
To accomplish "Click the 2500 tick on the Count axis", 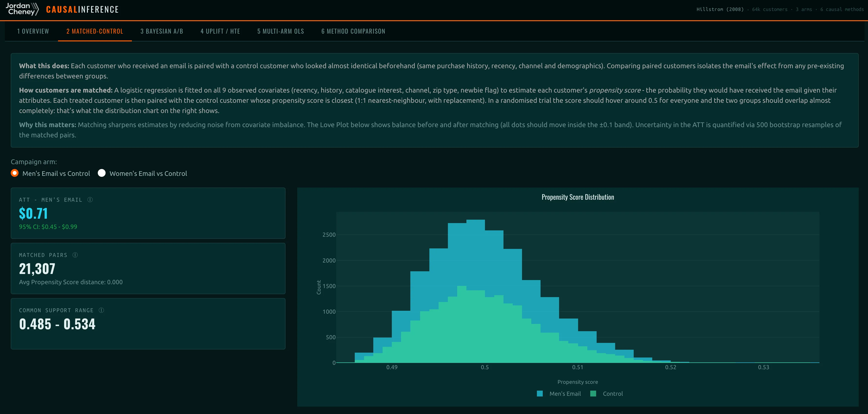I will click(329, 235).
